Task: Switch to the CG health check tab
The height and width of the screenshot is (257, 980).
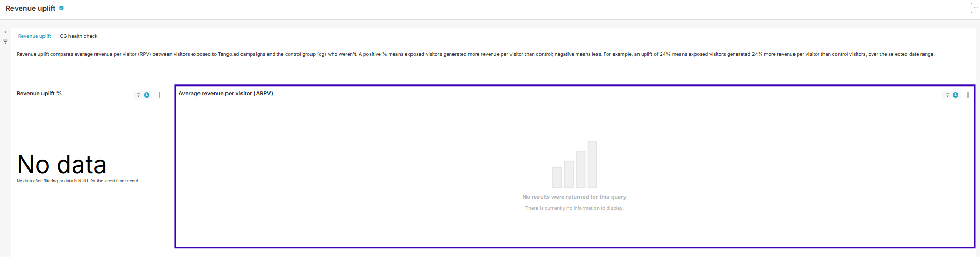Action: [x=79, y=36]
